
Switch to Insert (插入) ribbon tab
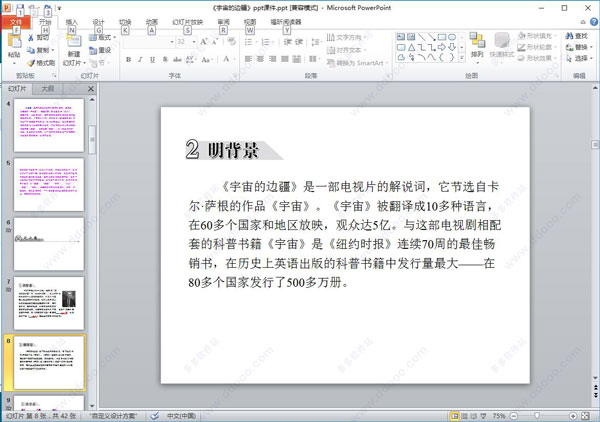click(x=72, y=22)
